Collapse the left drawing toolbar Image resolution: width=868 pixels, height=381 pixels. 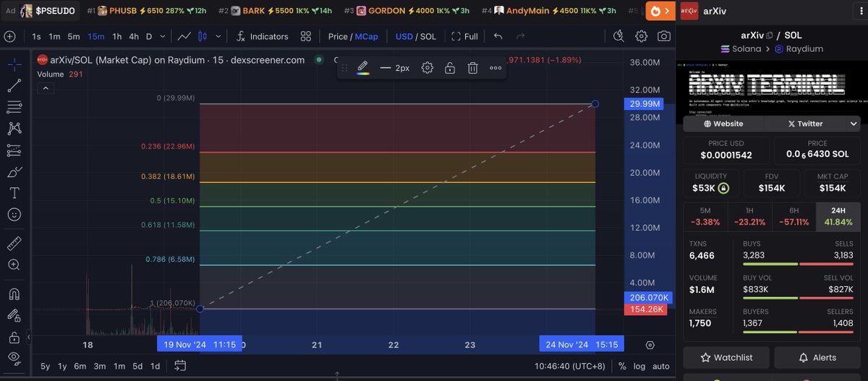(x=29, y=337)
